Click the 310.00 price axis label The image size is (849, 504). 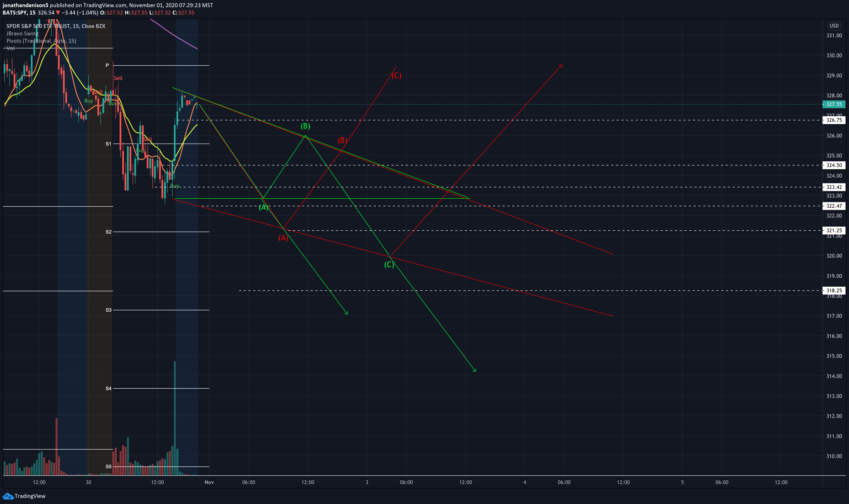pos(834,456)
